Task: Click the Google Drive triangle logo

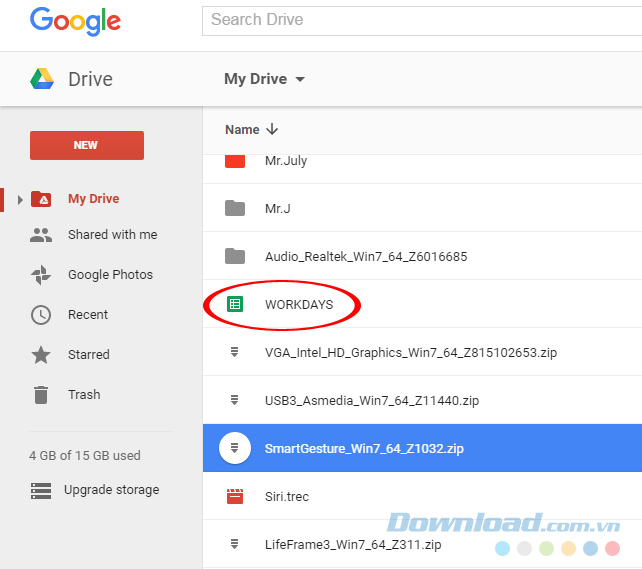Action: 42,79
